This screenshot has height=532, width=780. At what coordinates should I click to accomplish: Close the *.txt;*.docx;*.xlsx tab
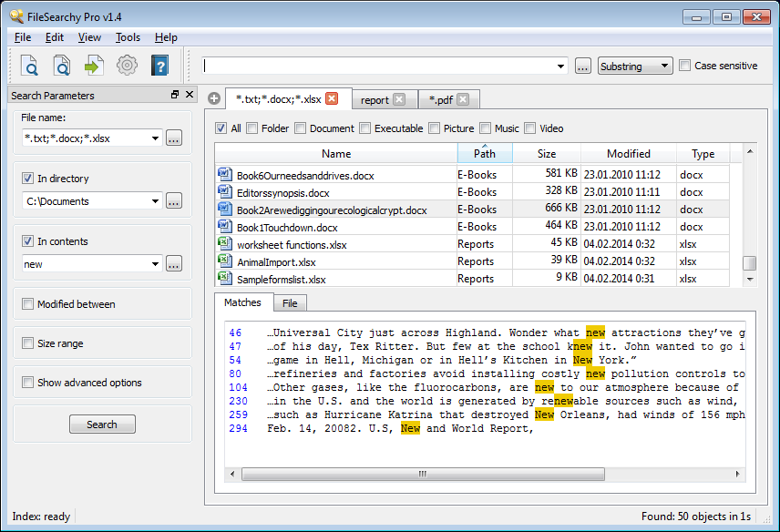coord(332,98)
